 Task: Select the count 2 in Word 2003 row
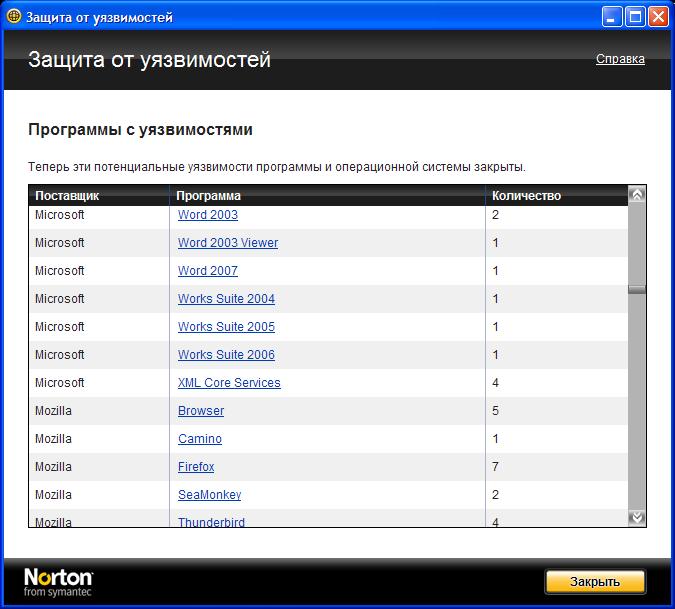495,215
